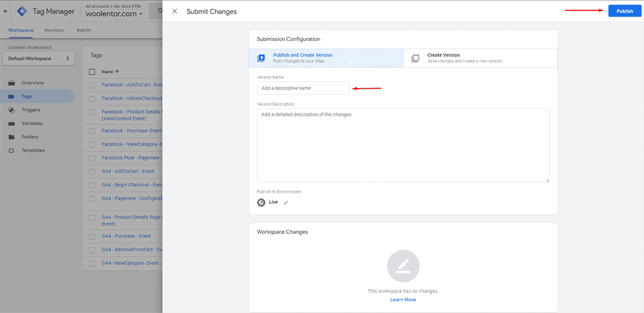Viewport: 644px width, 313px height.
Task: Check the GA4 - Product Details Page checkbox
Action: [92, 217]
